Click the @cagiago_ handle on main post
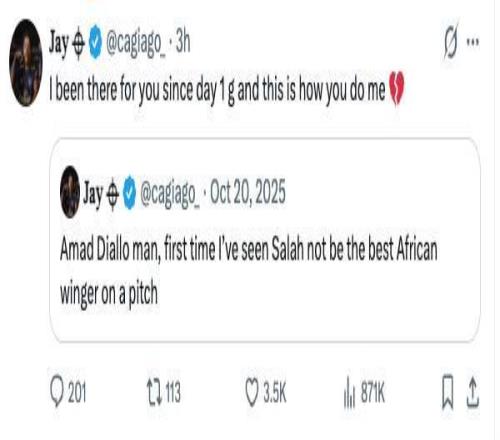This screenshot has width=500, height=440. (x=135, y=43)
